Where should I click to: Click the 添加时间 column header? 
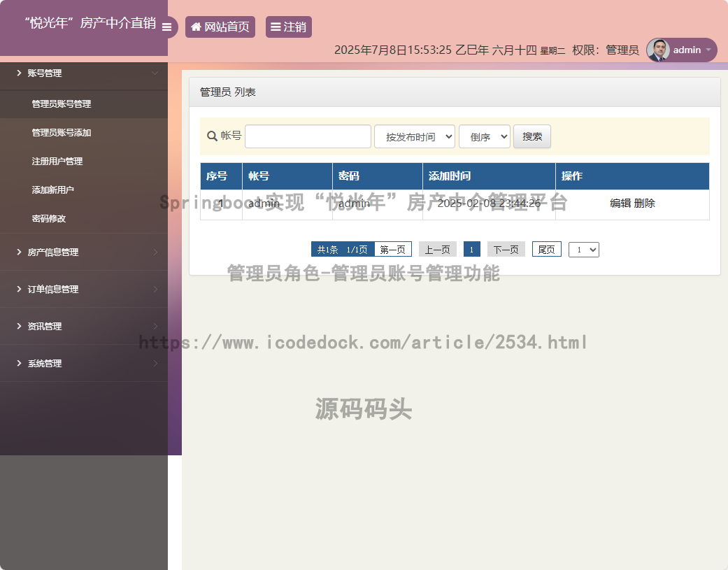click(490, 176)
